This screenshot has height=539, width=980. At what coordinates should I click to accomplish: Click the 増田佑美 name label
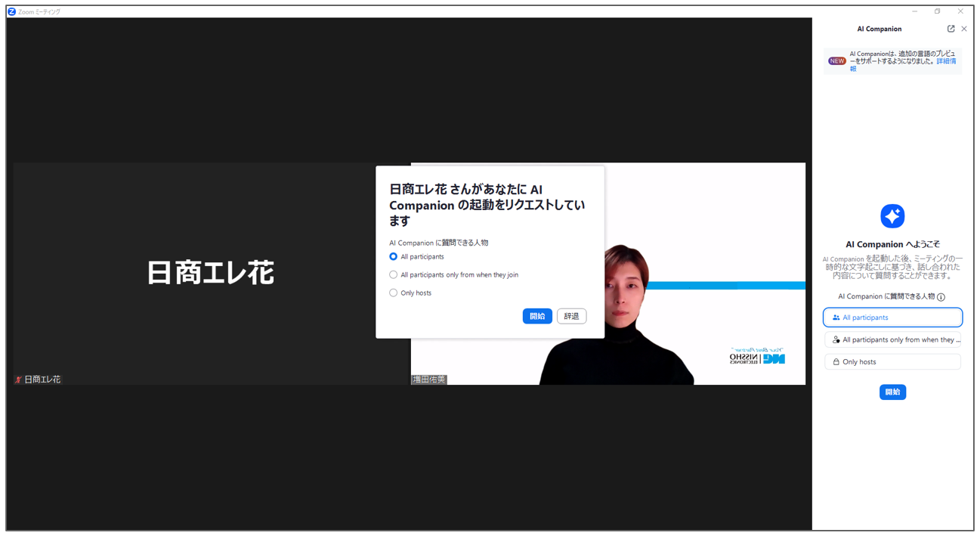coord(429,379)
